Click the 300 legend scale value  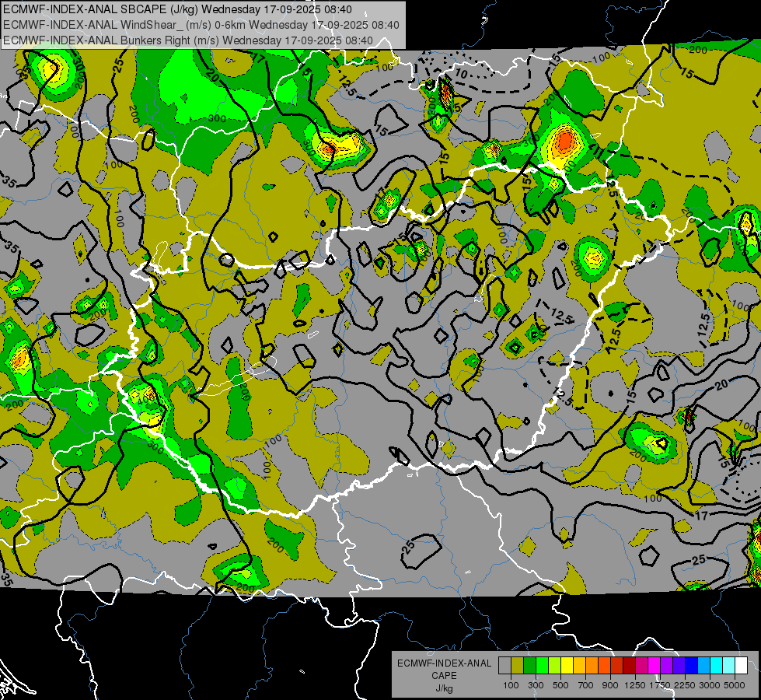click(x=536, y=685)
